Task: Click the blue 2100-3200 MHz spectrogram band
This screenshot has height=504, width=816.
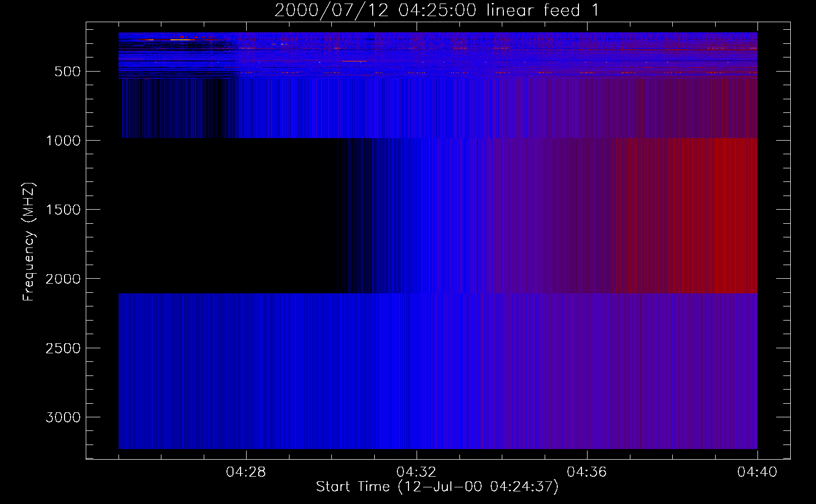Action: (x=438, y=371)
